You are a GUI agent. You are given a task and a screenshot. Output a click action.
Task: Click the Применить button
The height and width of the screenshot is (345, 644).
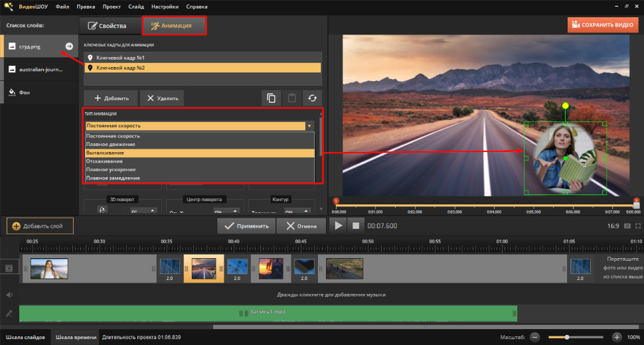246,226
